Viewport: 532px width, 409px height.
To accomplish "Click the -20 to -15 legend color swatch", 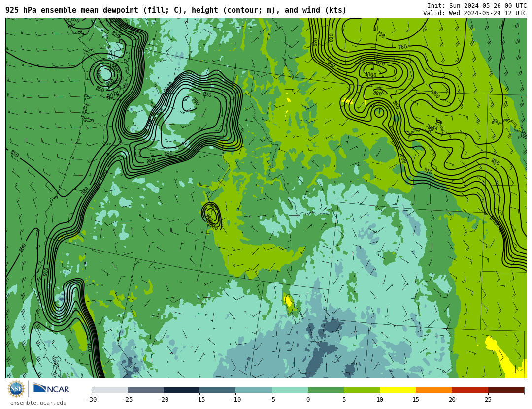I will tap(181, 390).
